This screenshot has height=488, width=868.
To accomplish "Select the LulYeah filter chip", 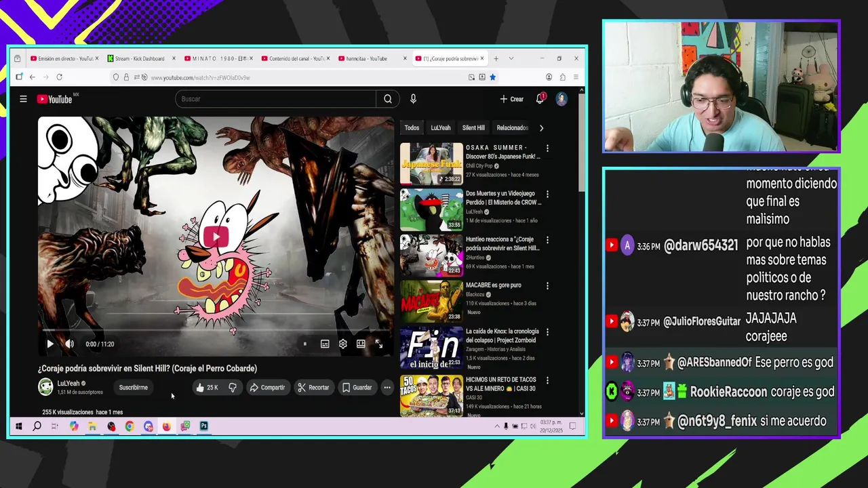I will [x=441, y=127].
